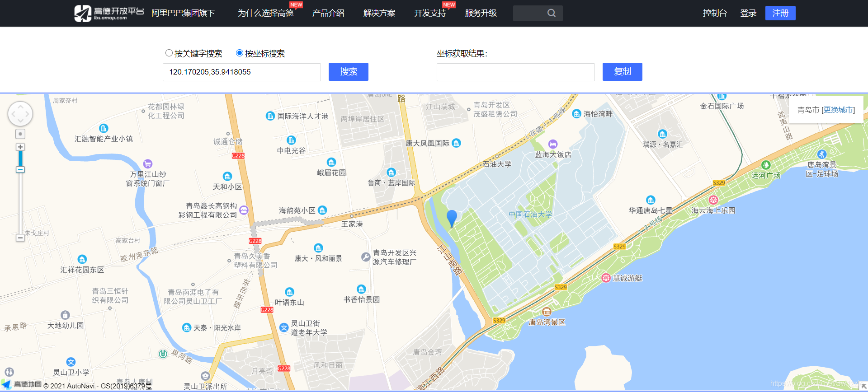The image size is (868, 392).
Task: Click the 华通唐岛七星 residential icon
Action: (651, 200)
